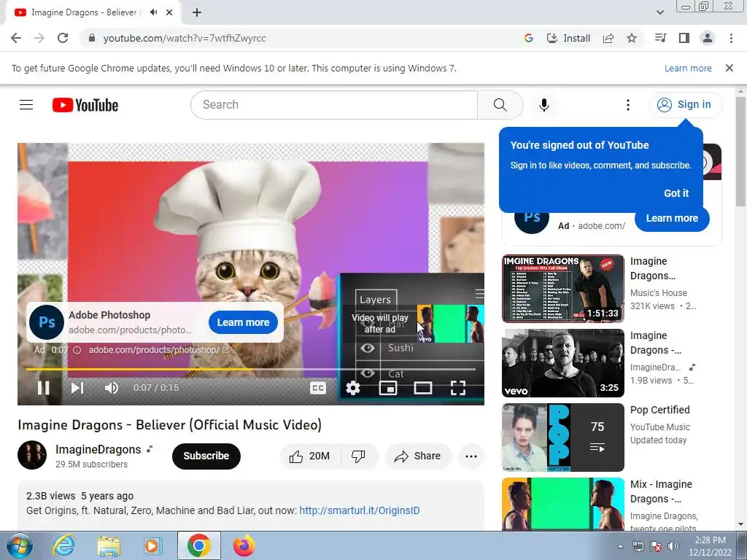This screenshot has width=747, height=560.
Task: Go to the YouTube home logo
Action: pos(85,105)
